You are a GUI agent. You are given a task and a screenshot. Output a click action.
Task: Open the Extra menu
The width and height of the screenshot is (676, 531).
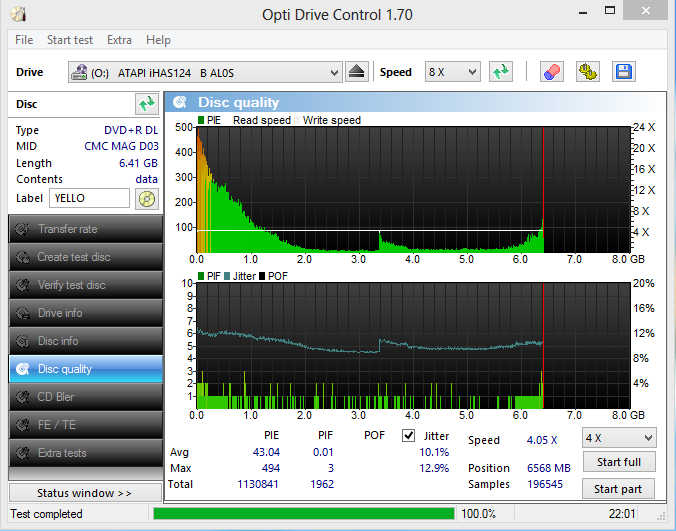tap(119, 40)
